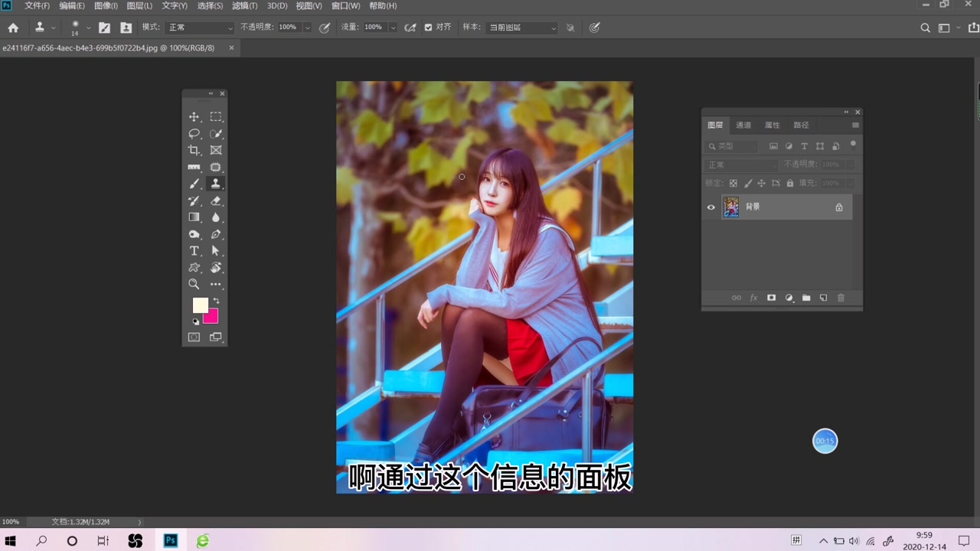
Task: Select the Ruler tool
Action: tap(194, 167)
